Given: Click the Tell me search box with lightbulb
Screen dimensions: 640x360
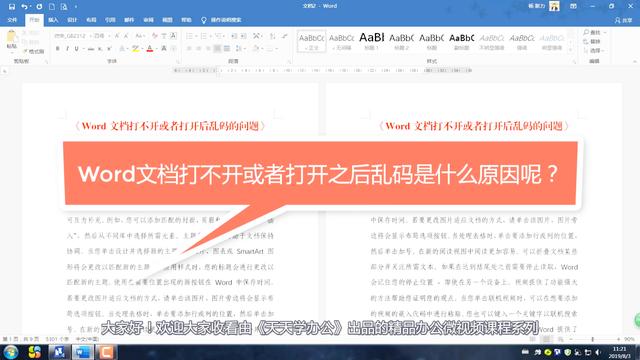Looking at the screenshot, I should click(221, 20).
